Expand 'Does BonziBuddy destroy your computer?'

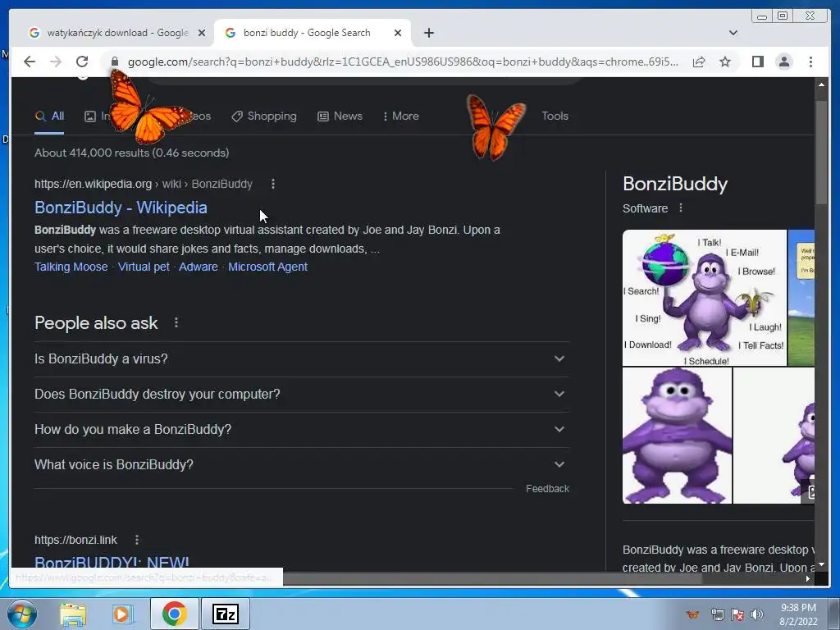(x=302, y=395)
